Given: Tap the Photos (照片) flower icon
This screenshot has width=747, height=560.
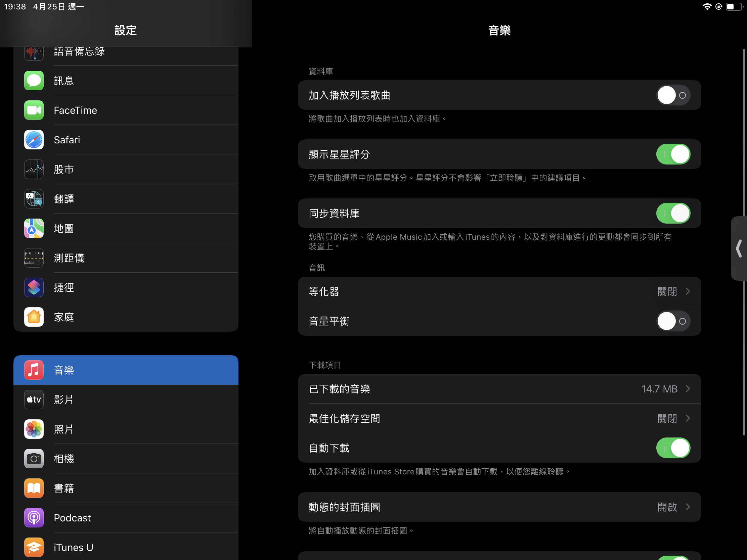Looking at the screenshot, I should pos(34,429).
